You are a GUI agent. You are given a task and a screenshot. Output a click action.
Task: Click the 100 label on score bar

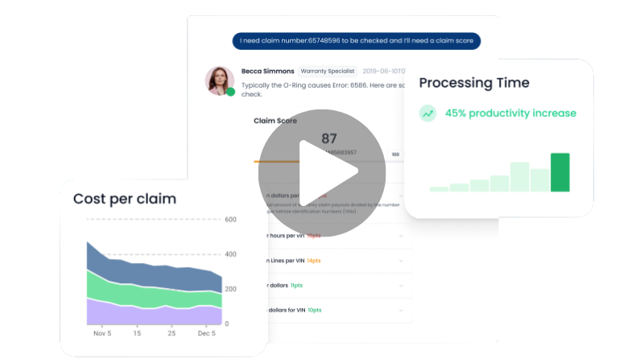pos(395,154)
